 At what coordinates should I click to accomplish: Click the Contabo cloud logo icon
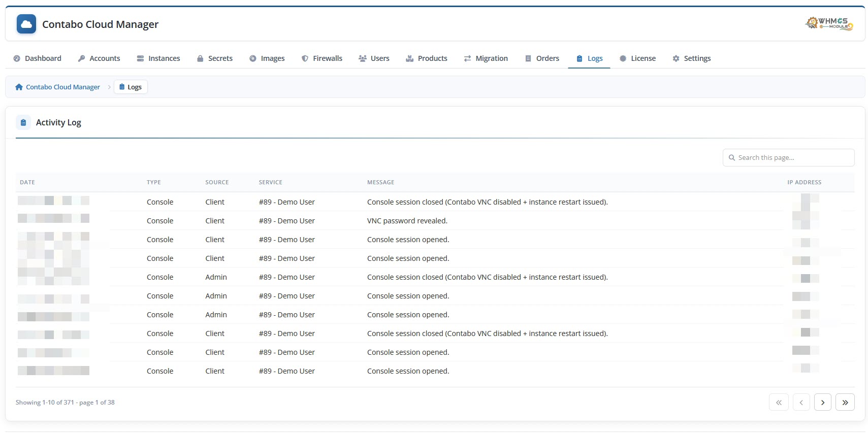pyautogui.click(x=26, y=24)
